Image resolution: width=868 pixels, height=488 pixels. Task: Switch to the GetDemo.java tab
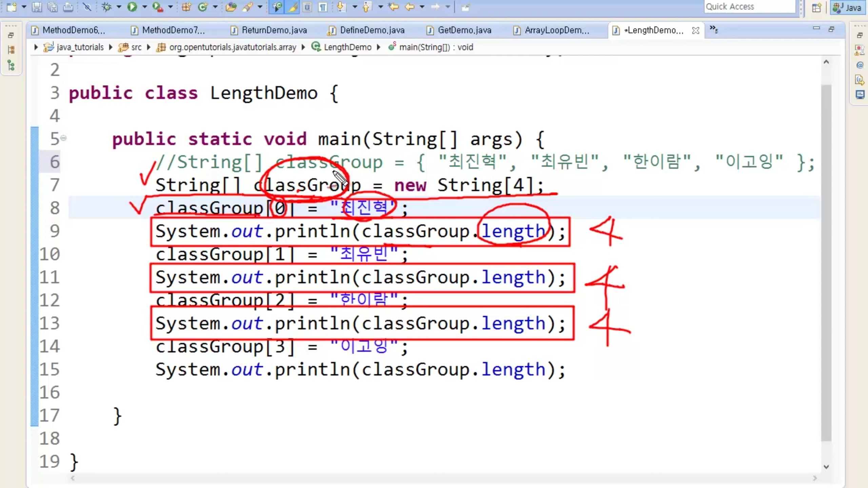pos(459,30)
